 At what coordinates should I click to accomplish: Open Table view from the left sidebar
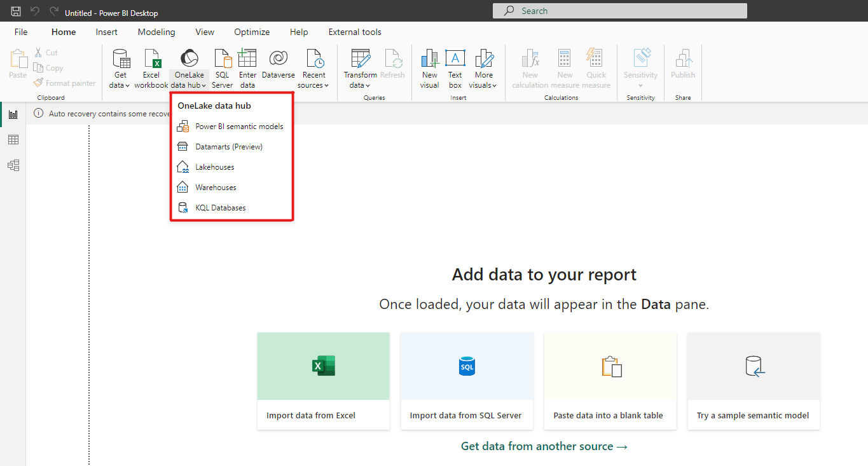[13, 139]
